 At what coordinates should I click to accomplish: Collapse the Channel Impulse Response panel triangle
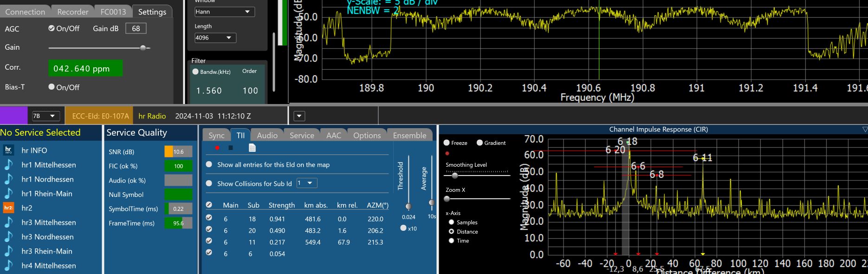tap(864, 130)
